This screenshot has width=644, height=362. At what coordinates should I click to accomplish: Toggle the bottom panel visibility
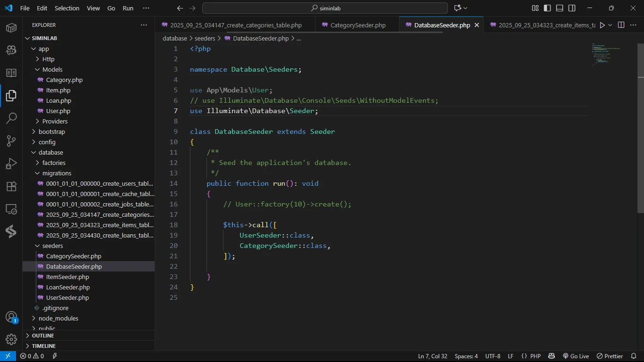coord(560,8)
